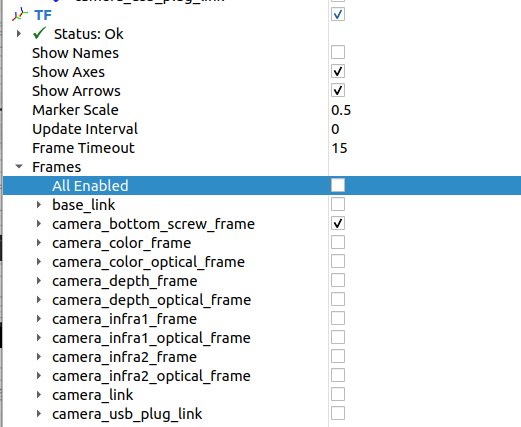
Task: Select the camera_infra1_frame row label
Action: (124, 319)
